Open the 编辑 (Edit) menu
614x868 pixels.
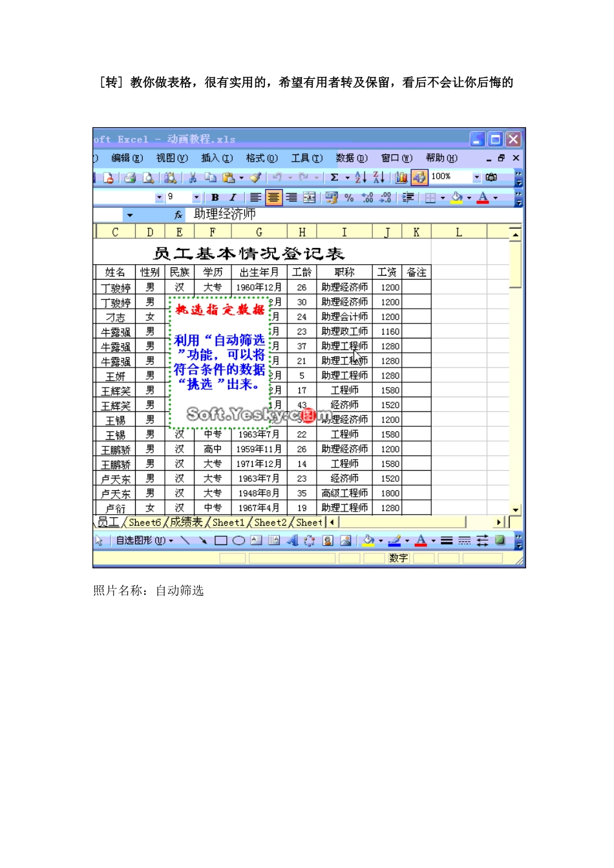127,158
